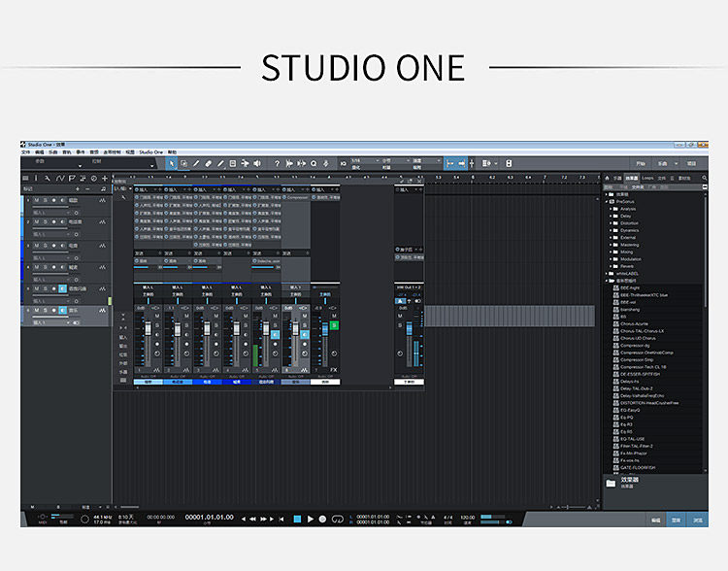Open the 文件 menu
The width and height of the screenshot is (728, 571).
pyautogui.click(x=25, y=151)
